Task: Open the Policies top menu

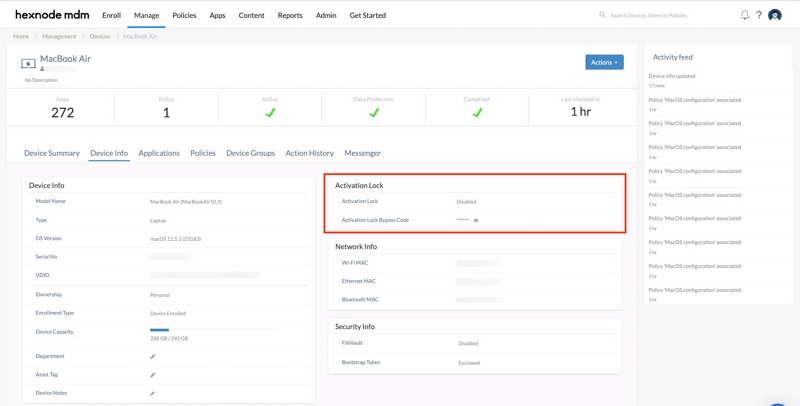Action: coord(184,15)
